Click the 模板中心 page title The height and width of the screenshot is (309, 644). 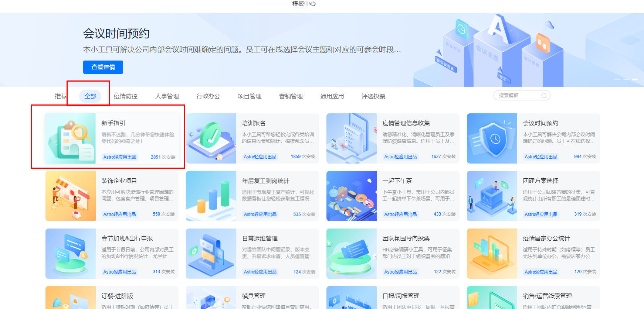pyautogui.click(x=304, y=4)
